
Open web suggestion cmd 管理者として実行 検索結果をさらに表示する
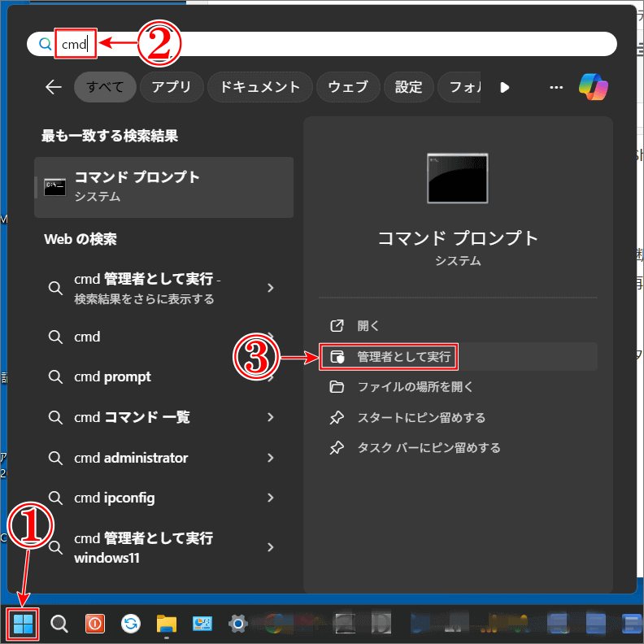[164, 289]
